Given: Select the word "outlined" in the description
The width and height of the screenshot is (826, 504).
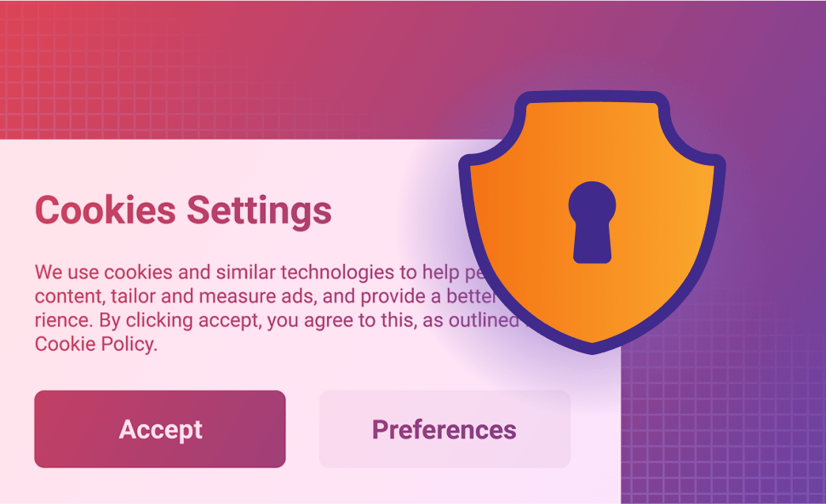Looking at the screenshot, I should click(x=485, y=319).
